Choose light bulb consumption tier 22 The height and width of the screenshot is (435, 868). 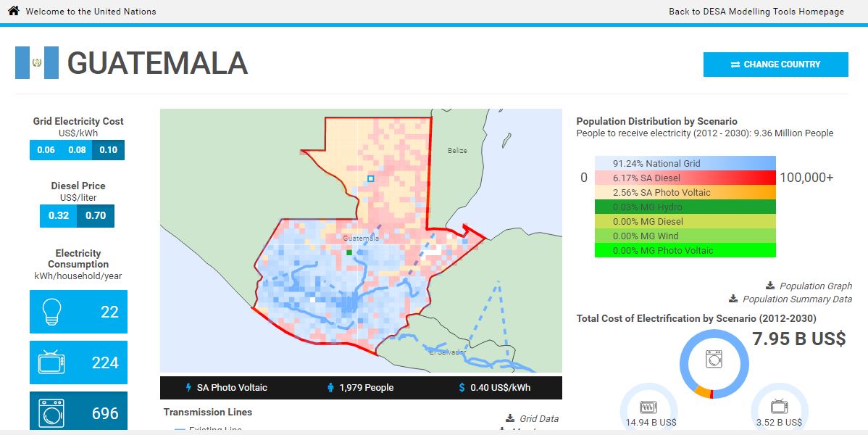pyautogui.click(x=78, y=312)
